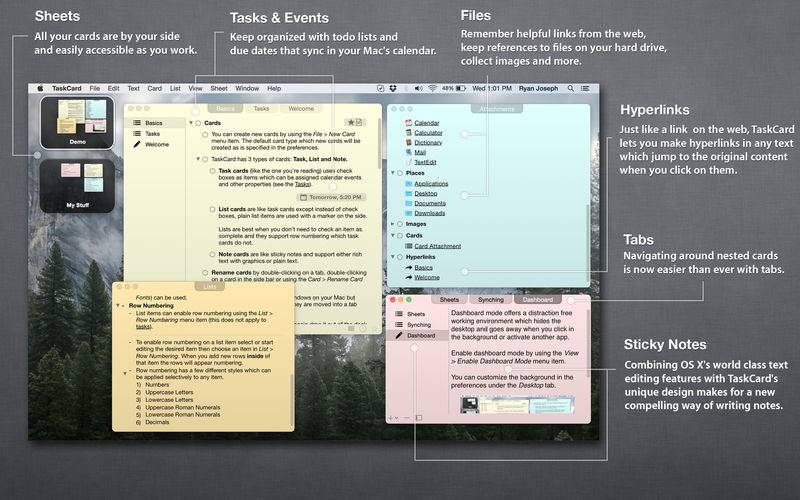Open the Documents link in Attachments

430,203
